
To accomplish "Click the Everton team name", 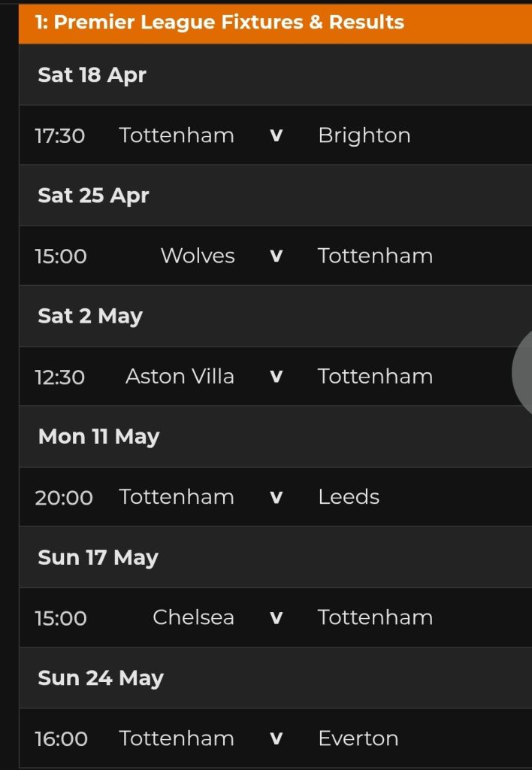I will click(x=358, y=738).
